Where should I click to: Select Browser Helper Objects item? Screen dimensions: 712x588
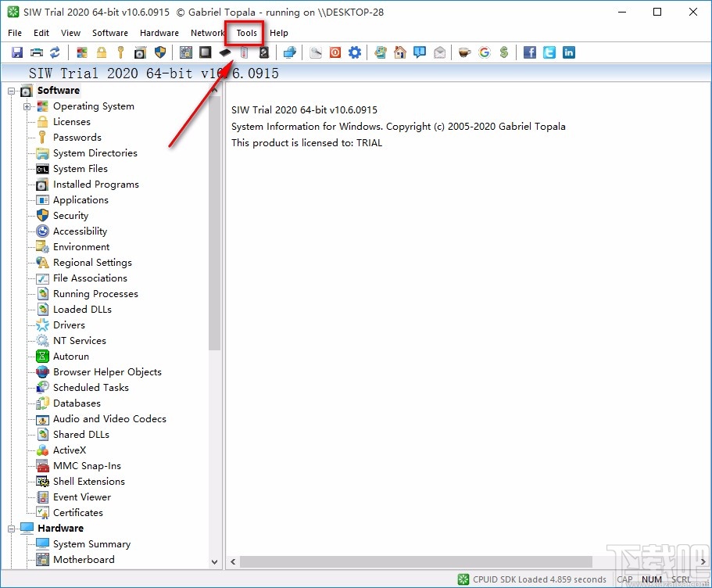[x=107, y=372]
